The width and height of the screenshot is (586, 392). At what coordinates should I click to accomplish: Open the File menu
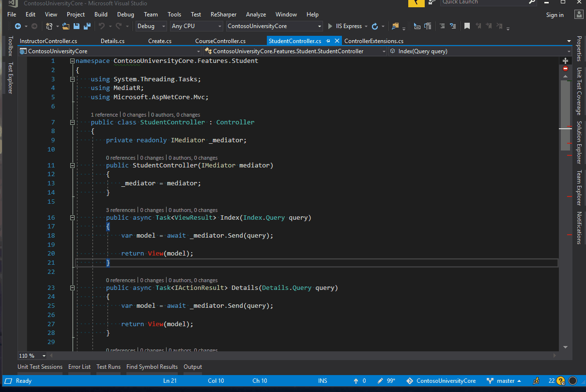[12, 15]
